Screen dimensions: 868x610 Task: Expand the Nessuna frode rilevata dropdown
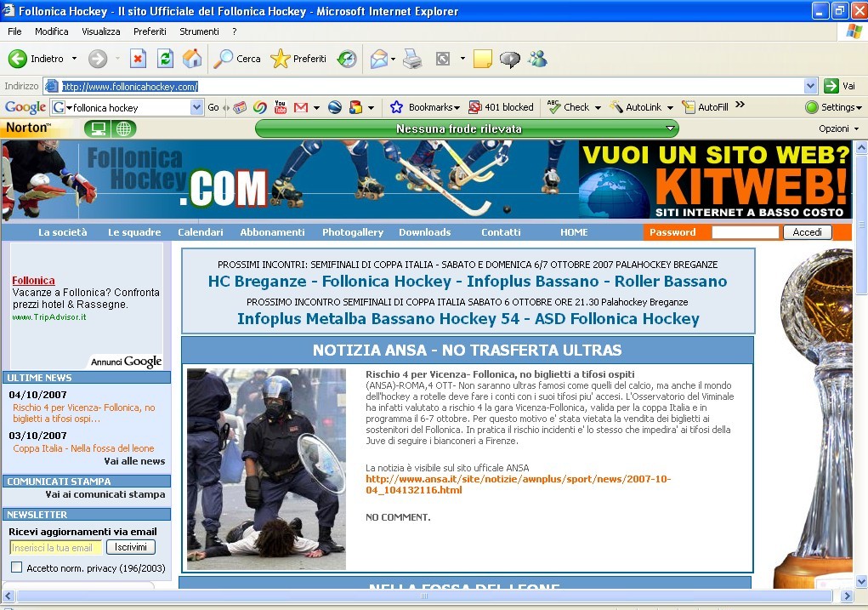point(670,128)
